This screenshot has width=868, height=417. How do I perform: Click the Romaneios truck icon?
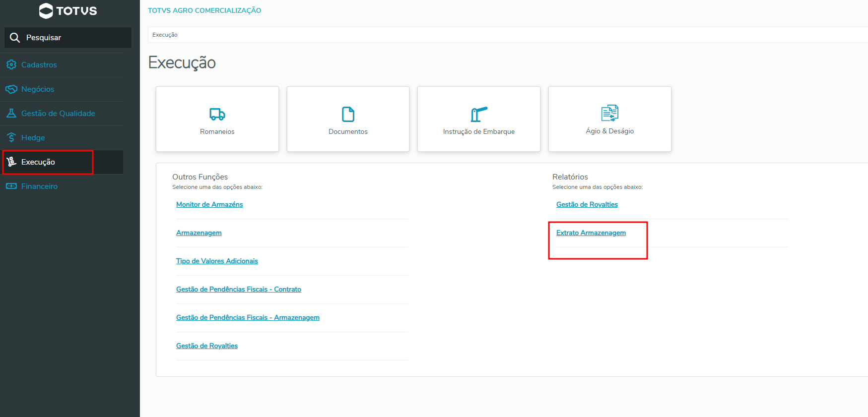(x=217, y=115)
